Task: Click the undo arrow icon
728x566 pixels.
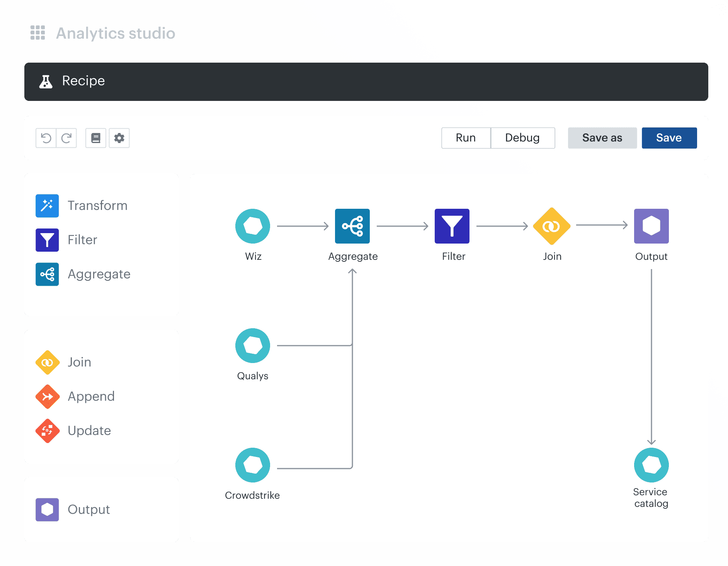Action: (x=46, y=138)
